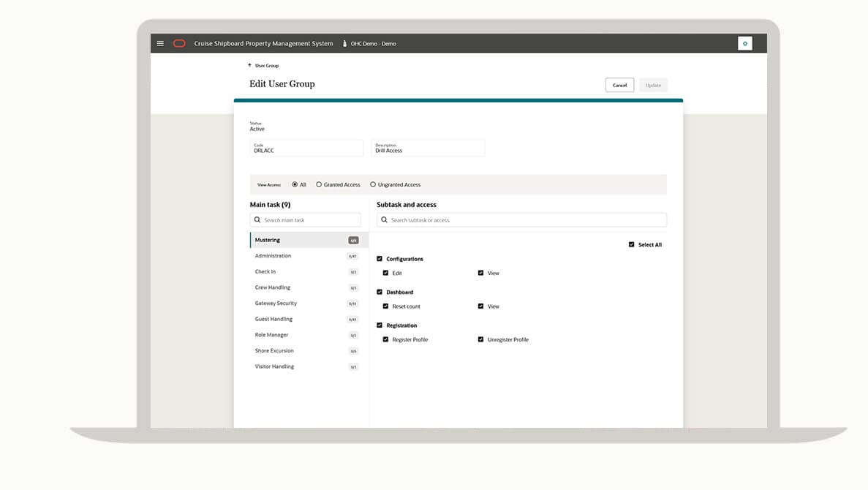The height and width of the screenshot is (490, 868).
Task: Open the Gateway Security main task
Action: click(x=276, y=304)
